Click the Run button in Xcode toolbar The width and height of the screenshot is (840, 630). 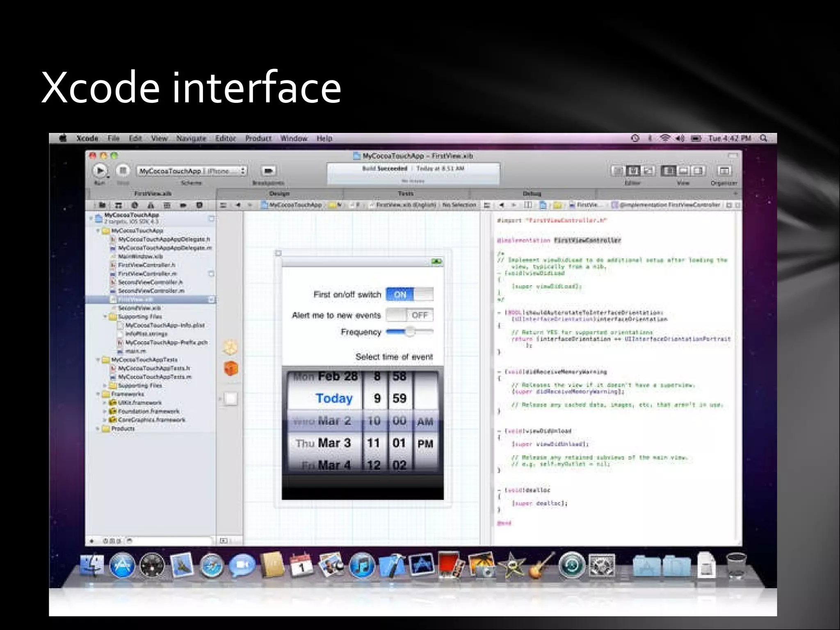100,170
